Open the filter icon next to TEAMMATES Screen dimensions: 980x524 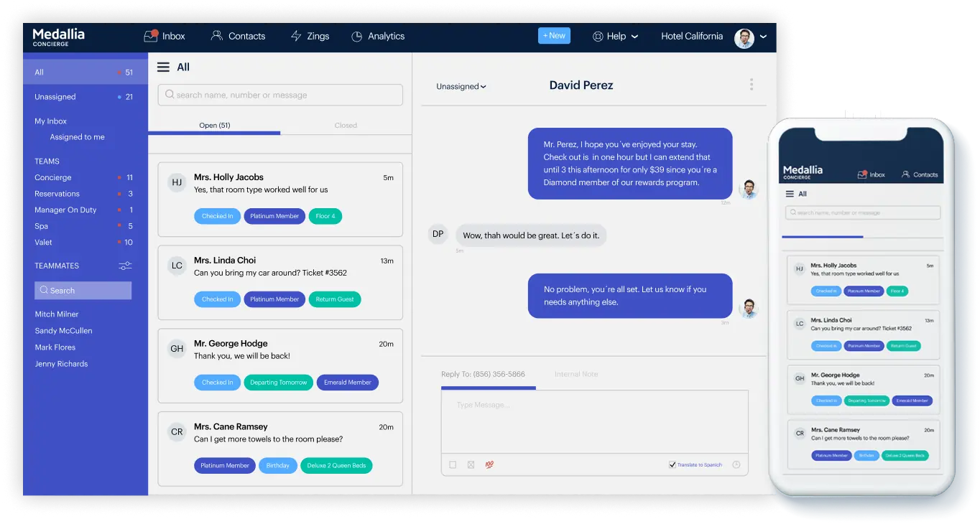[x=124, y=266]
